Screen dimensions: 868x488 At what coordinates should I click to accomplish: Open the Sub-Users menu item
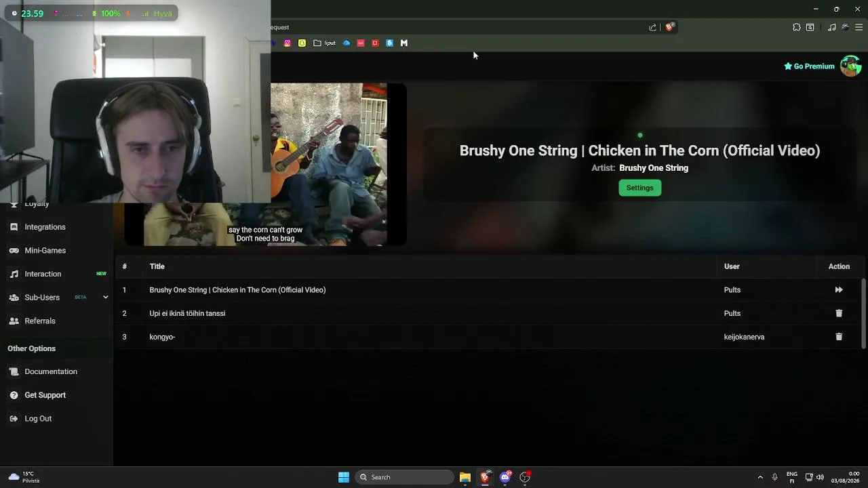pyautogui.click(x=42, y=298)
